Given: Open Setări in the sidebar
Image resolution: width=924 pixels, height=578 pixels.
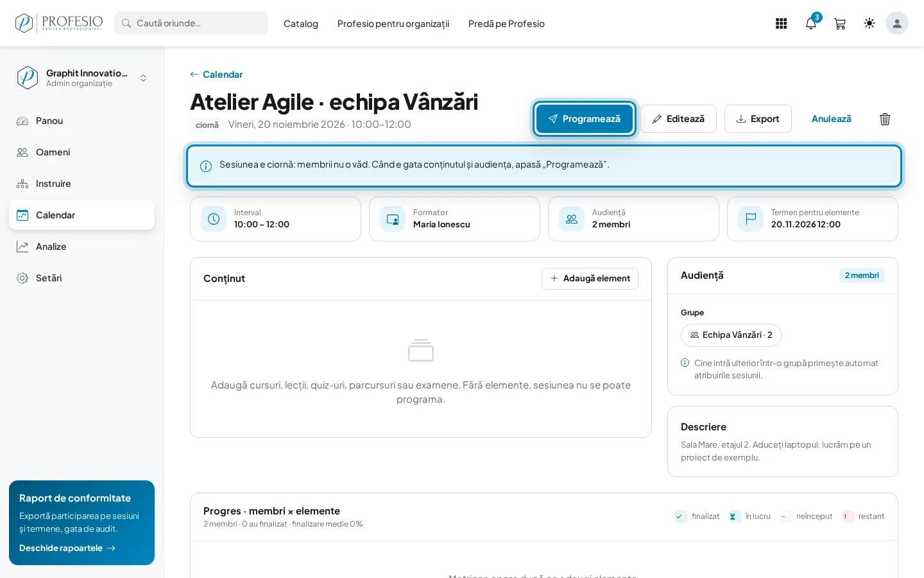Looking at the screenshot, I should pos(81,278).
